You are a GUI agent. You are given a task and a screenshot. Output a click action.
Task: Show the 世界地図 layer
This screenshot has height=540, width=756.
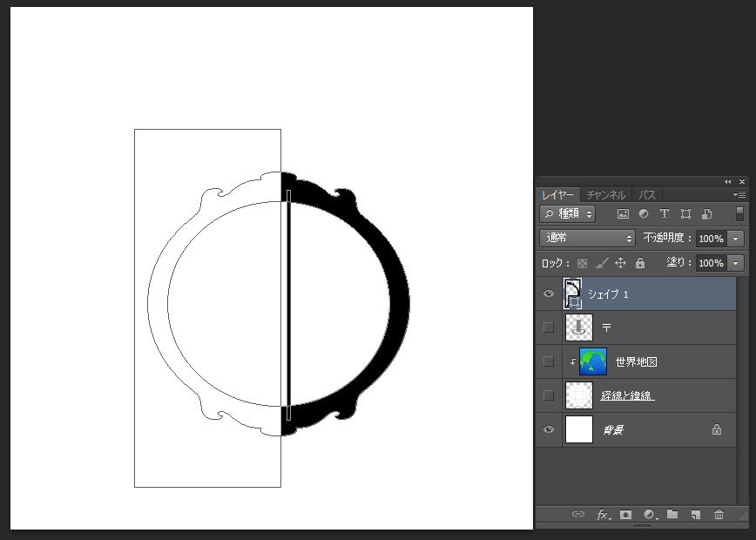[549, 361]
